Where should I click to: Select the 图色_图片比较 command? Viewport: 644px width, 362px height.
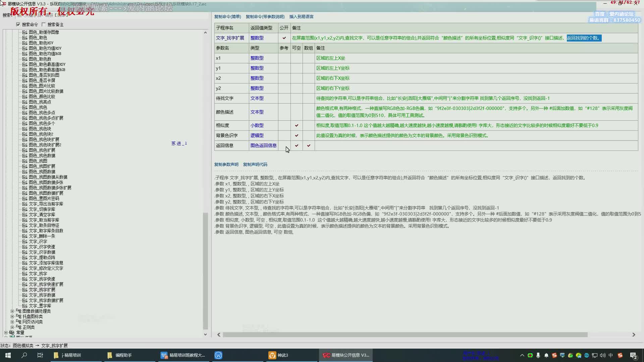(x=42, y=86)
